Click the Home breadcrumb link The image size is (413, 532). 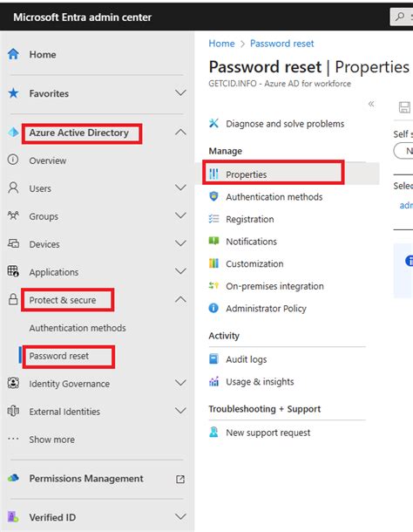tap(221, 44)
